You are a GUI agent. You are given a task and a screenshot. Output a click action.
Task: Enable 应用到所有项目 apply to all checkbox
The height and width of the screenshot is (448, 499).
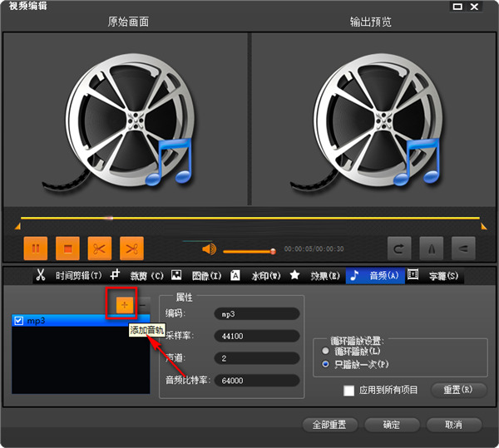[x=349, y=390]
